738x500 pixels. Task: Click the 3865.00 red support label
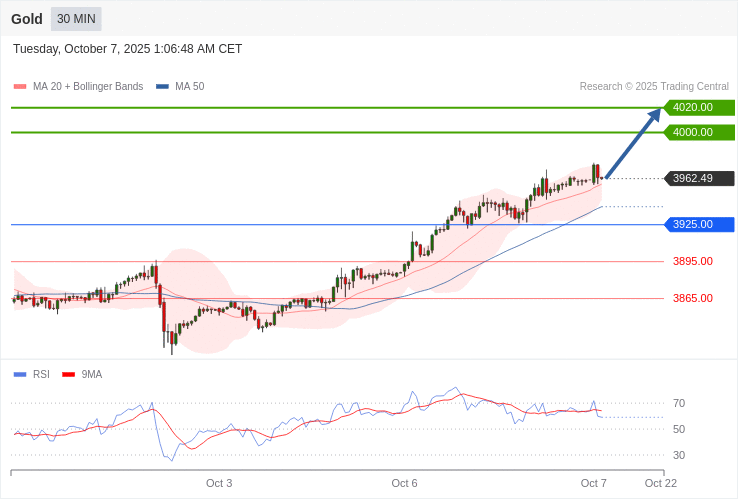tap(692, 298)
